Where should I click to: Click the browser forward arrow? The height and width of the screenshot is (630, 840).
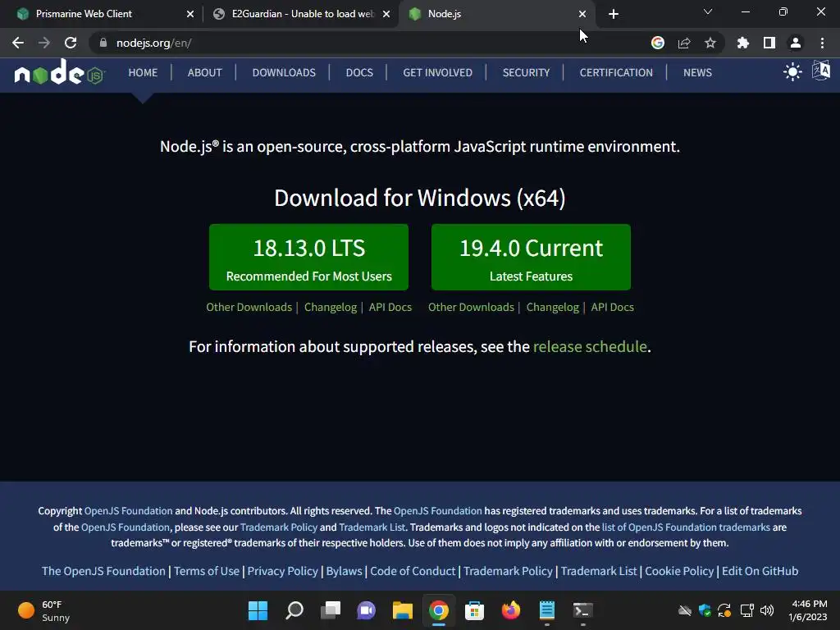point(44,43)
